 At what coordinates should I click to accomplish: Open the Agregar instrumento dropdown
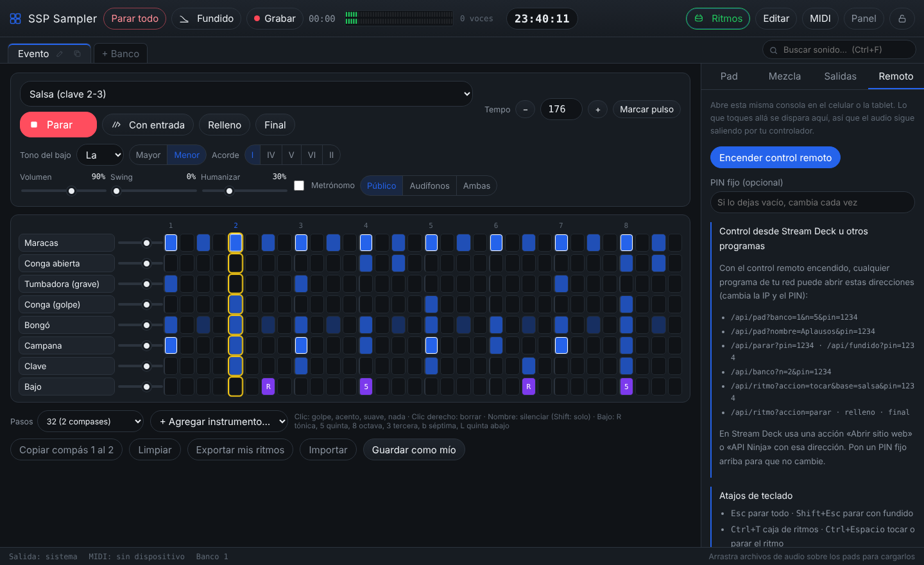coord(219,421)
